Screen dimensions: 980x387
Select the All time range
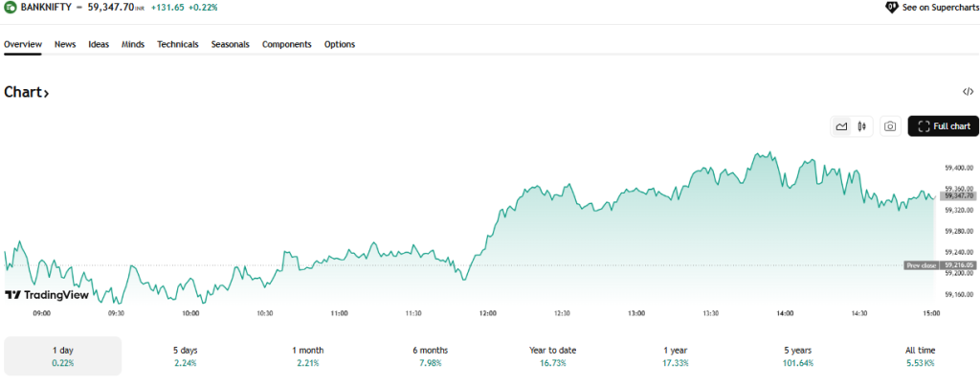pos(920,356)
